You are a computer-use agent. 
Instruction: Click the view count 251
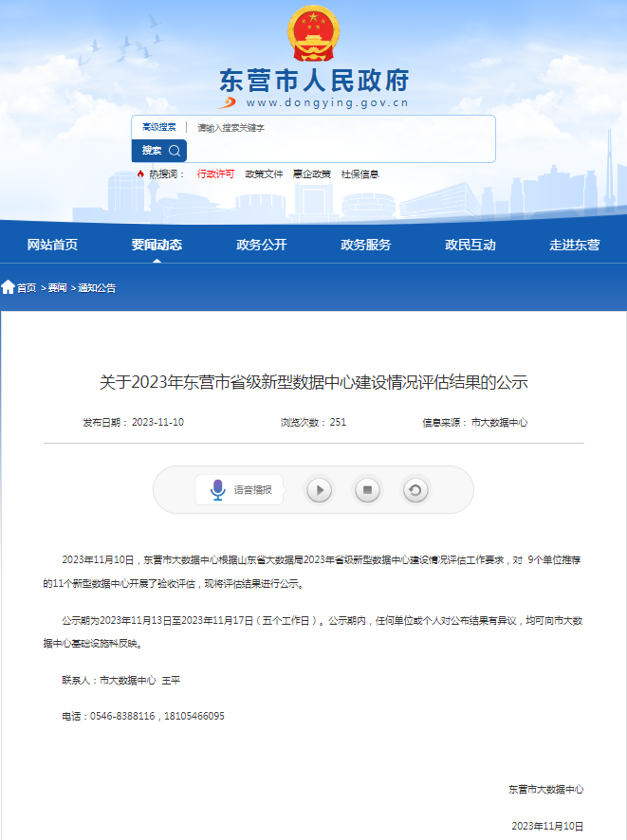pyautogui.click(x=338, y=422)
